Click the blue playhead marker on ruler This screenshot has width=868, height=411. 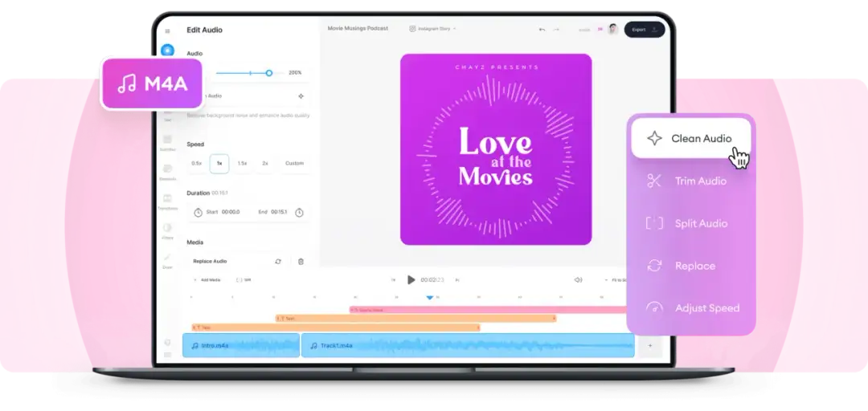coord(429,298)
